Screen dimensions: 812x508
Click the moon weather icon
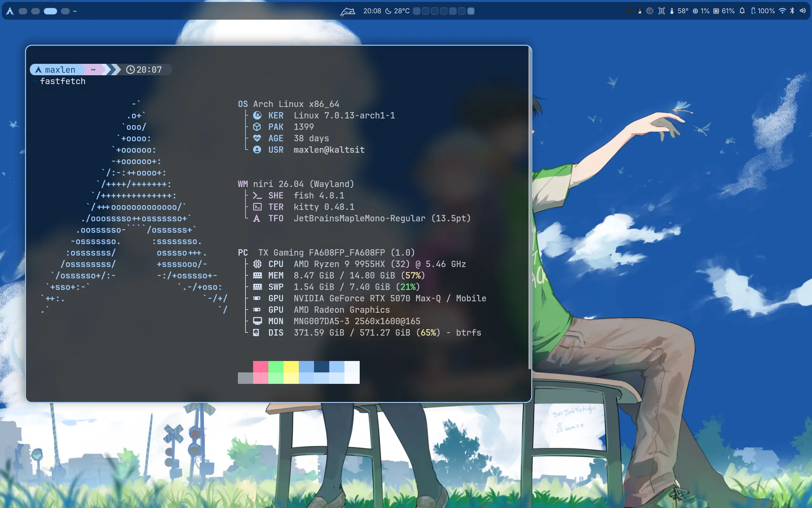388,11
